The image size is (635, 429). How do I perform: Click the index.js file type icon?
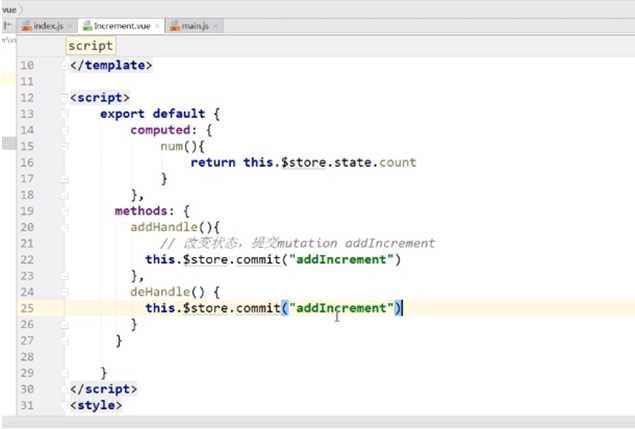point(27,26)
